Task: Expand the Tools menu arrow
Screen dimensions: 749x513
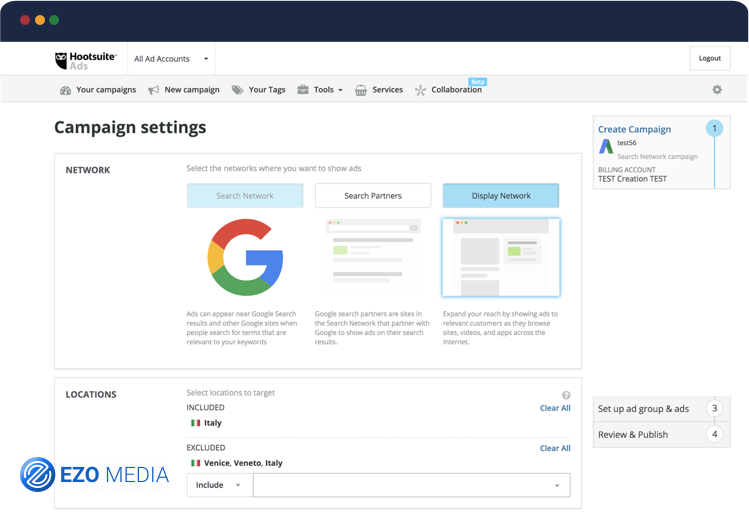Action: point(341,90)
